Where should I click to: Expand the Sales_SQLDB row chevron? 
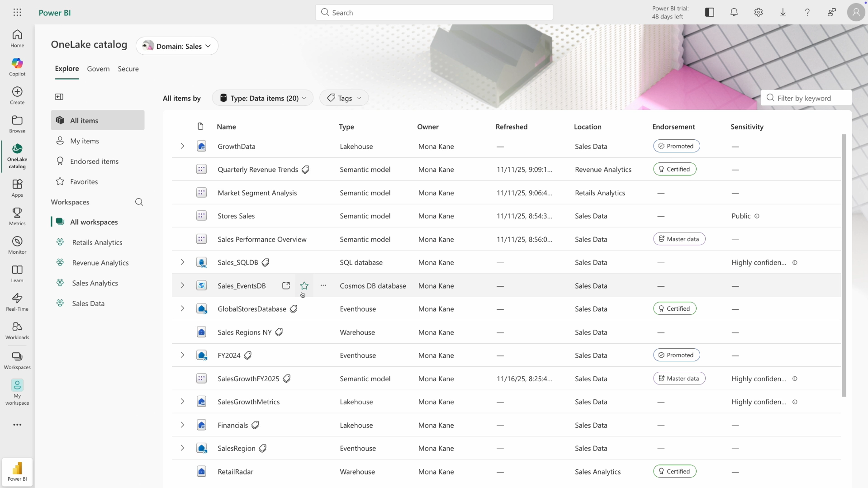183,262
